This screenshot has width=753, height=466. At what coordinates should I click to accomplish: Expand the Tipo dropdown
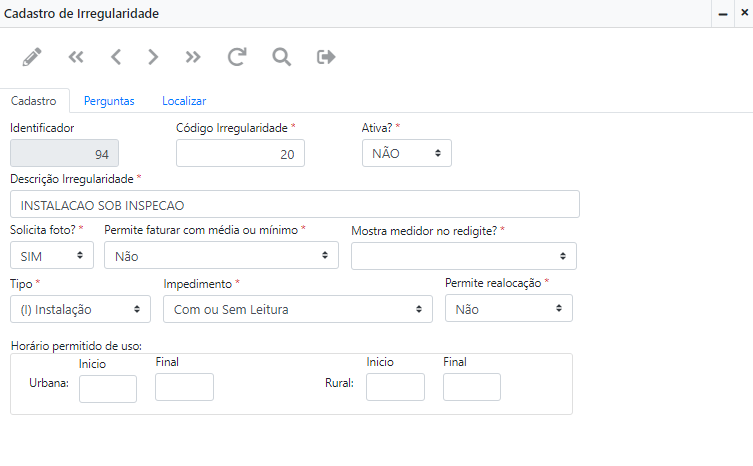click(x=80, y=309)
